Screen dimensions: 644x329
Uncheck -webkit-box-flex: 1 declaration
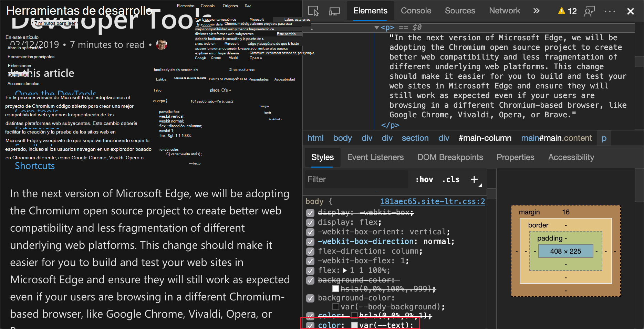pyautogui.click(x=310, y=261)
